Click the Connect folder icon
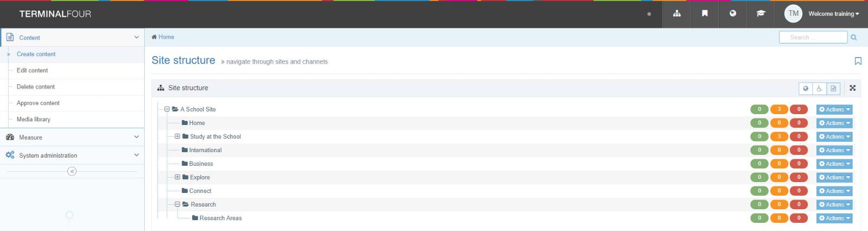 184,191
